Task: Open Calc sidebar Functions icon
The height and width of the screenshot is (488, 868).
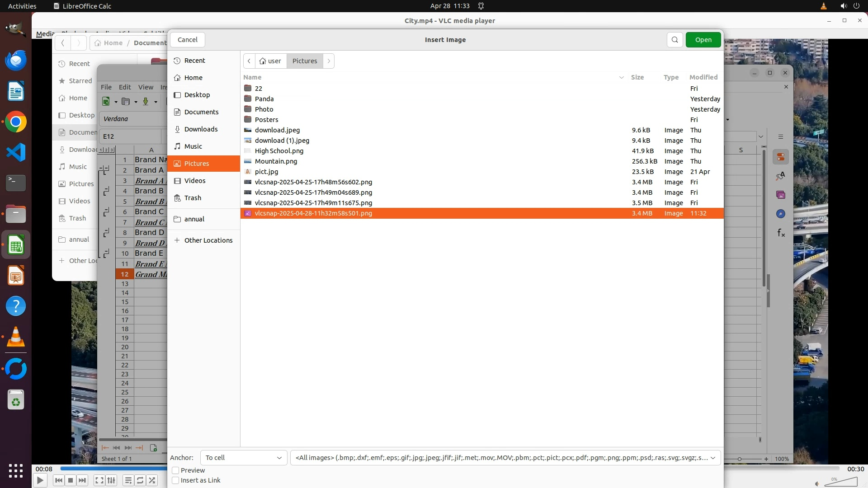Action: 781,233
